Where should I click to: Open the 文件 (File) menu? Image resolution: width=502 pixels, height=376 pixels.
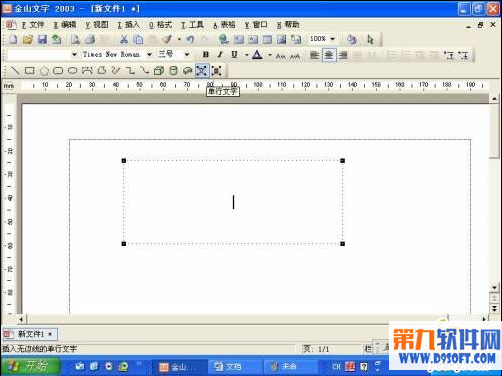[x=33, y=25]
